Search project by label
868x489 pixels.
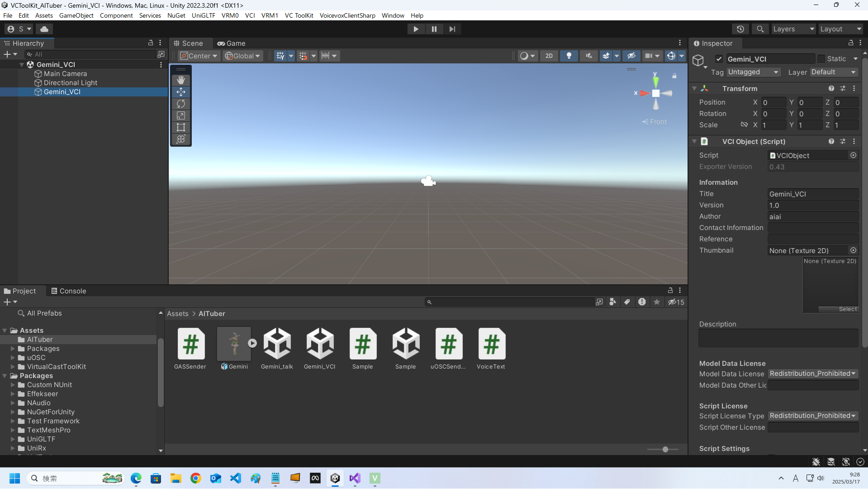pos(627,302)
